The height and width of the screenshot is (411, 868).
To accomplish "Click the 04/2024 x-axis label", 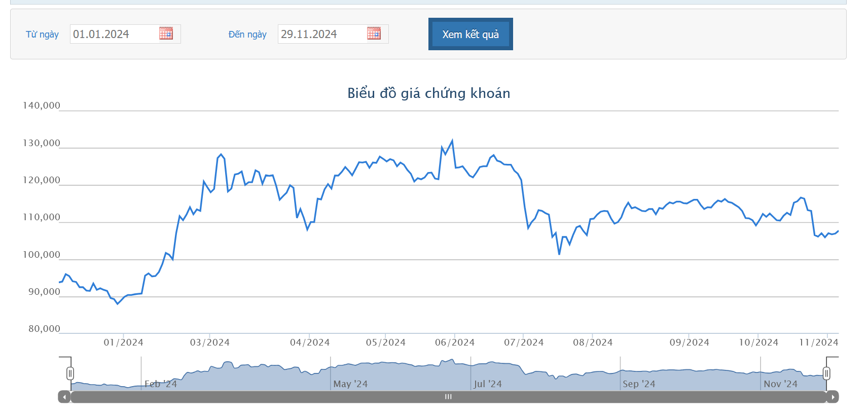I will (x=310, y=342).
